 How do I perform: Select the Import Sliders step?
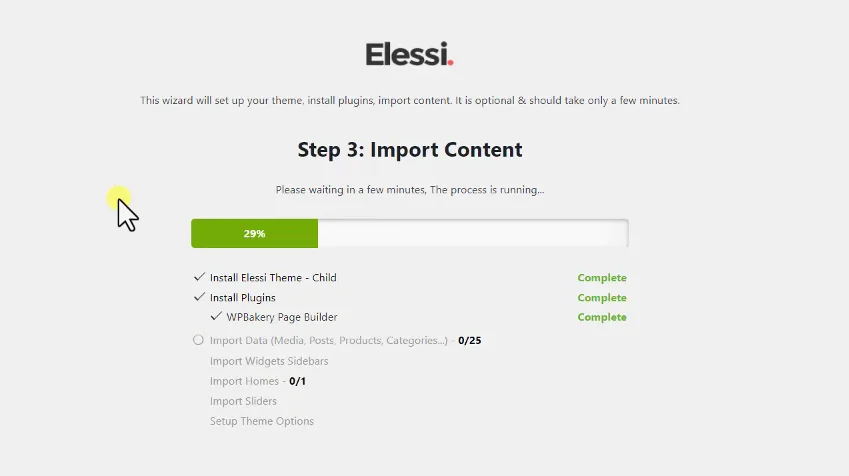[x=243, y=401]
